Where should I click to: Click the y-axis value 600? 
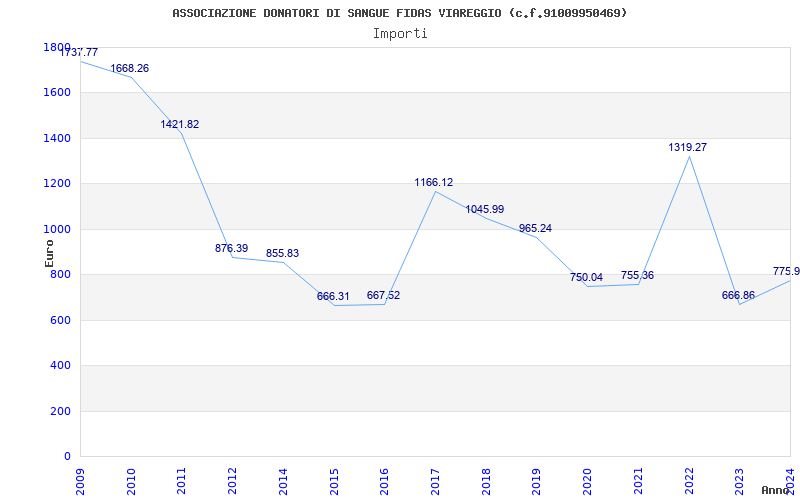pyautogui.click(x=61, y=320)
